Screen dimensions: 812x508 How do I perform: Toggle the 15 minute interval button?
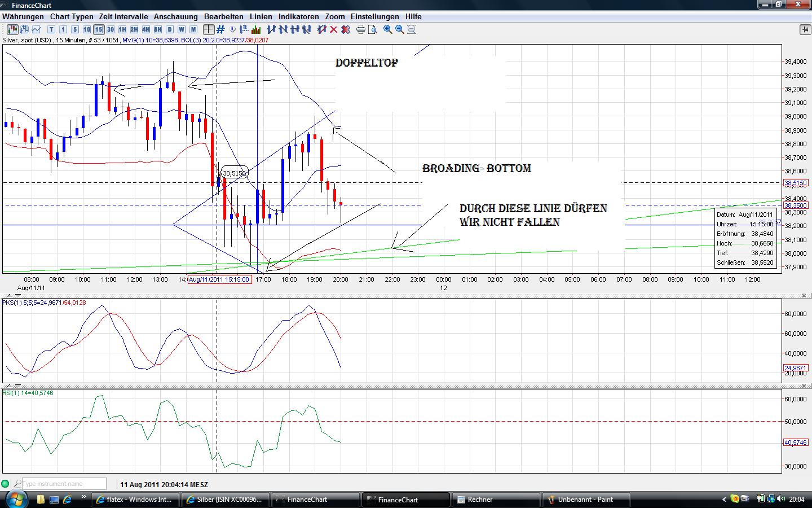pos(99,29)
